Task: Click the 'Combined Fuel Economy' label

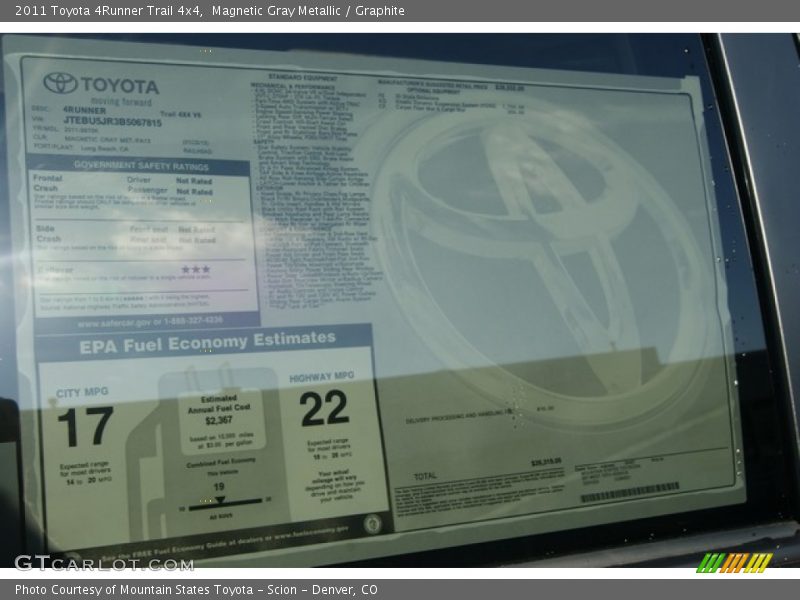Action: [221, 462]
